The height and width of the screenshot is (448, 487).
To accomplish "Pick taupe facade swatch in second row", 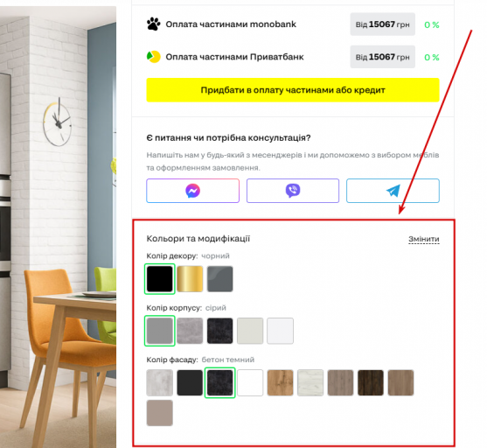I will click(x=160, y=413).
